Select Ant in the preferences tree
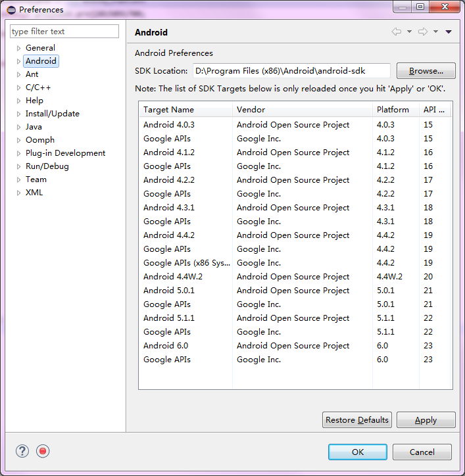Viewport: 465px width, 476px height. coord(32,74)
